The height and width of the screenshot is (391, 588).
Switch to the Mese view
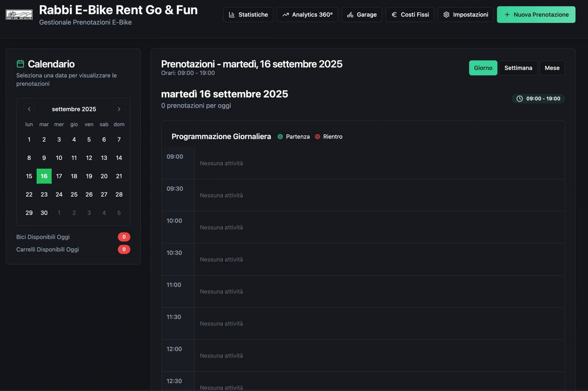click(552, 68)
